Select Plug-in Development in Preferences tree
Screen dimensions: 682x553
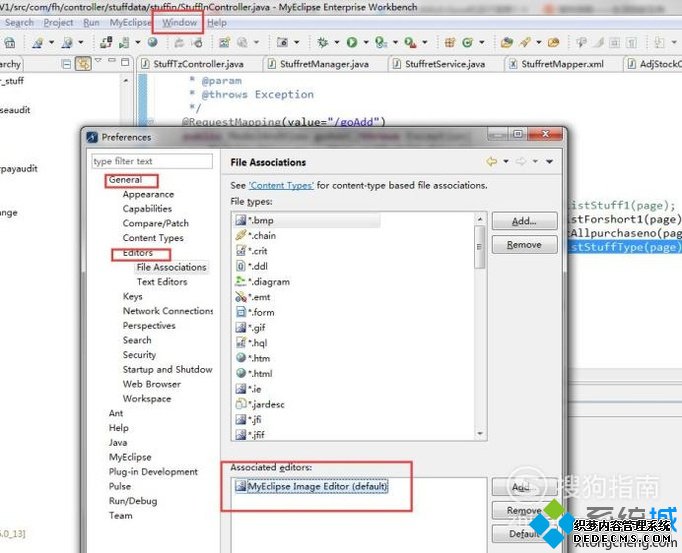point(153,472)
